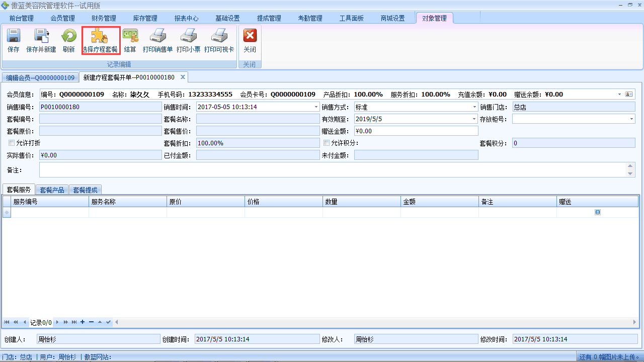The image size is (644, 362).
Task: Click the red 关闭 toolbar icon
Action: 250,37
